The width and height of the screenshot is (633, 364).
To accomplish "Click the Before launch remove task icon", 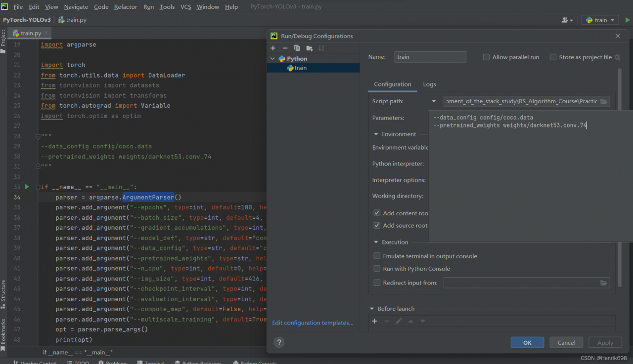I will click(387, 321).
